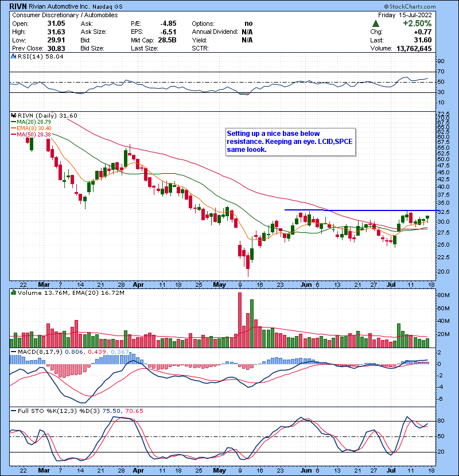This screenshot has height=476, width=459.
Task: Click the Jun label on the price axis
Action: coord(306,284)
